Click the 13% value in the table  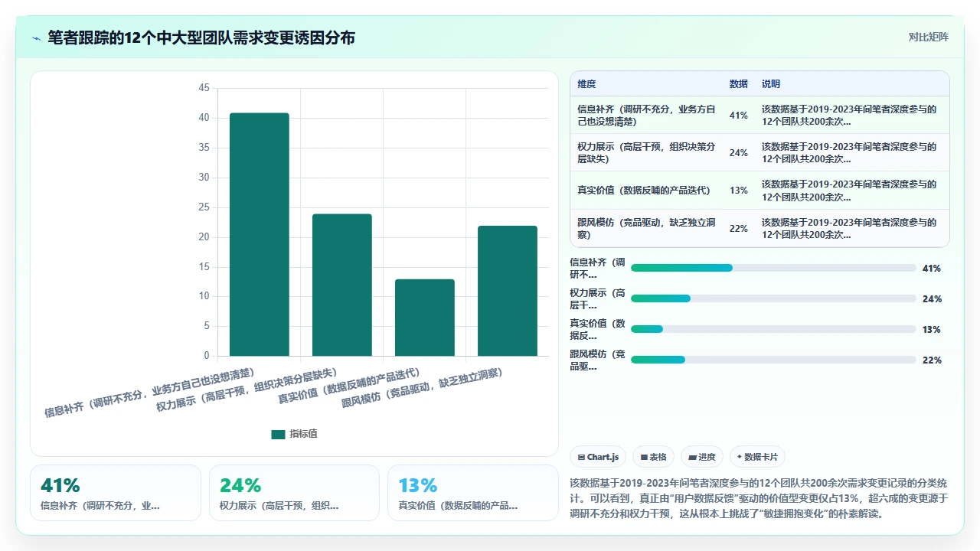pyautogui.click(x=739, y=191)
